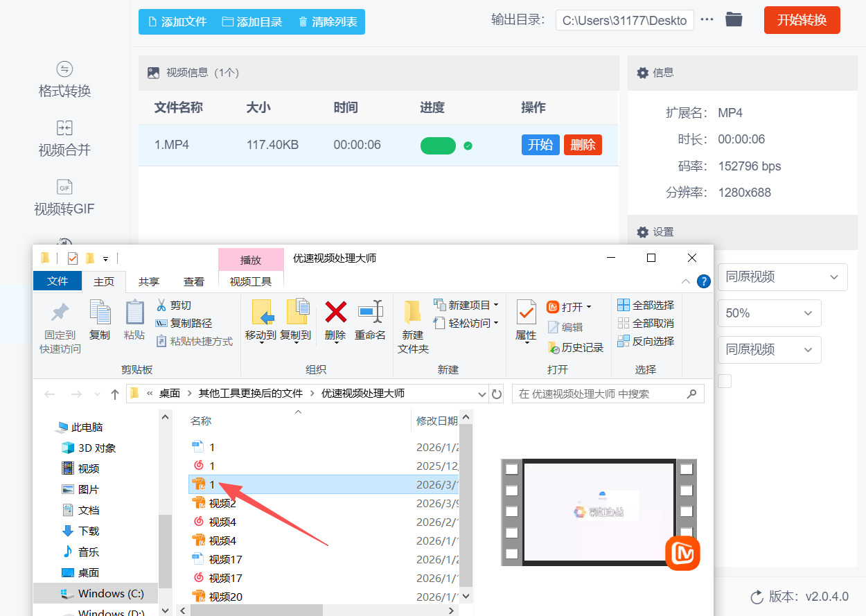Switch to the 播放 tab
This screenshot has height=616, width=866.
point(251,259)
